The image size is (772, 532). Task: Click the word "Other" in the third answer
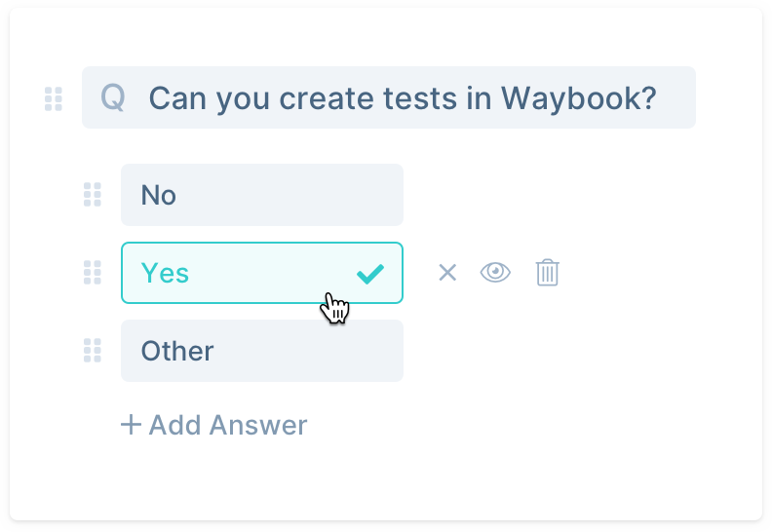pos(176,351)
